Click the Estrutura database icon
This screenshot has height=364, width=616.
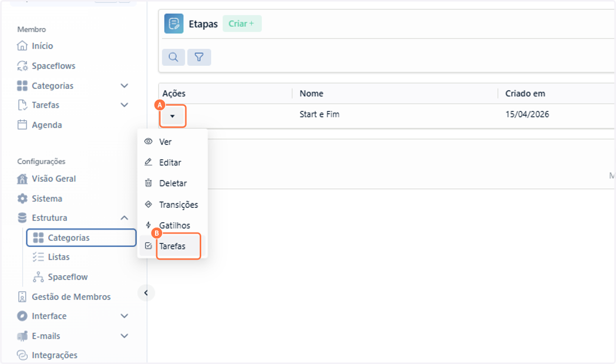22,218
